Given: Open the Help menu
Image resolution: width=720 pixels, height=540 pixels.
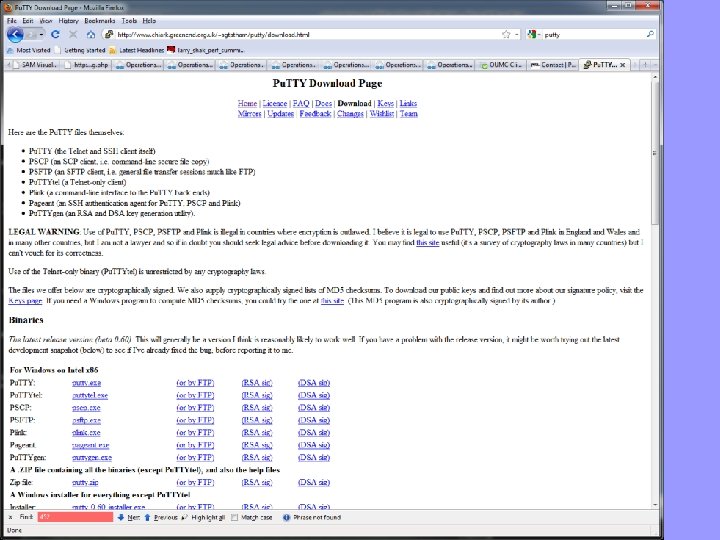Looking at the screenshot, I should click(149, 21).
